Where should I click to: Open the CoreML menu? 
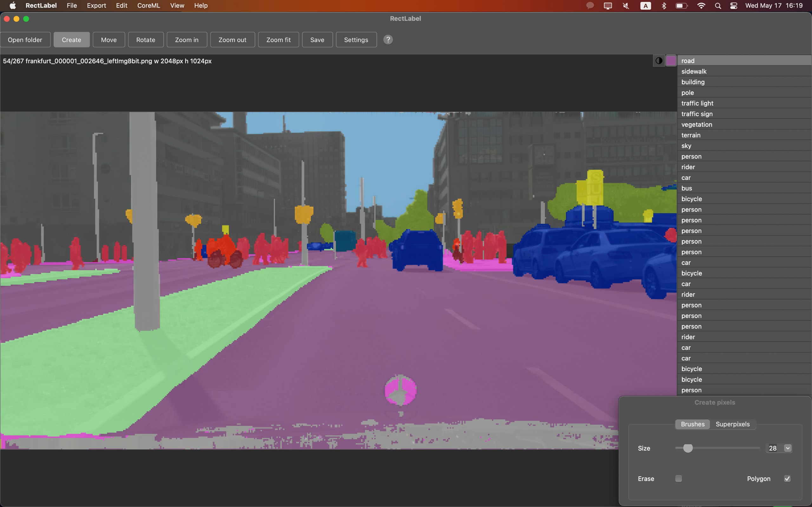[148, 6]
